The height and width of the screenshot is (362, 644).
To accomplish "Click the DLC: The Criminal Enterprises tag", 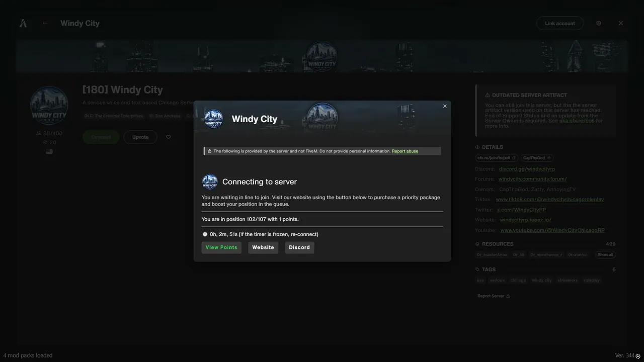I will coord(114,116).
